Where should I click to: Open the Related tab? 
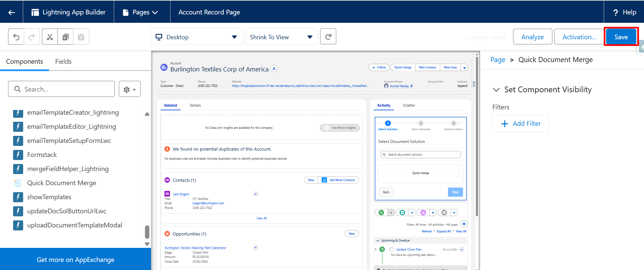170,105
